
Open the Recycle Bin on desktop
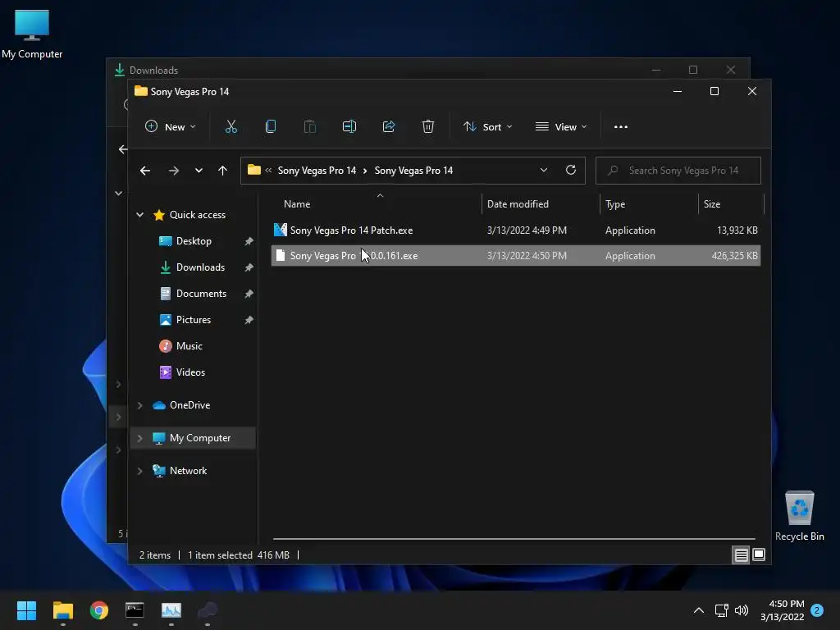coord(799,516)
